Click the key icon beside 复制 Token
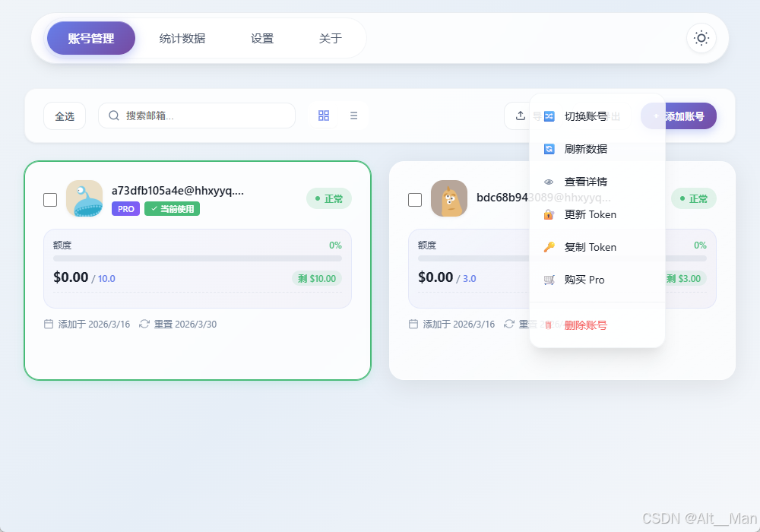Screen dimensions: 760x532 point(549,246)
